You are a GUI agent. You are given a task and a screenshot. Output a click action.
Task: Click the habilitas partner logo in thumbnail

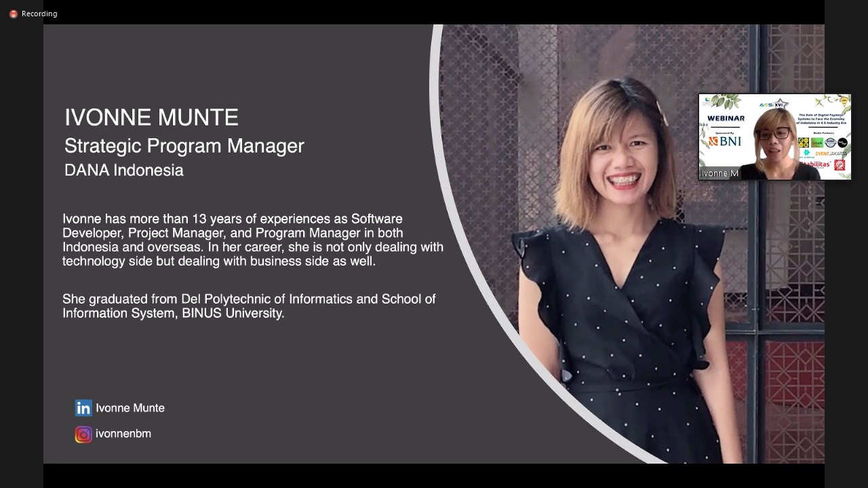click(x=815, y=165)
